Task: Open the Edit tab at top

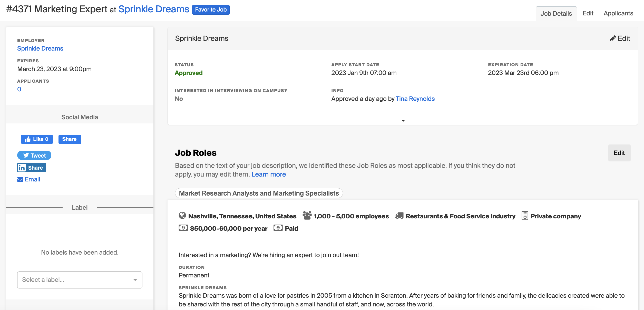Action: 588,13
